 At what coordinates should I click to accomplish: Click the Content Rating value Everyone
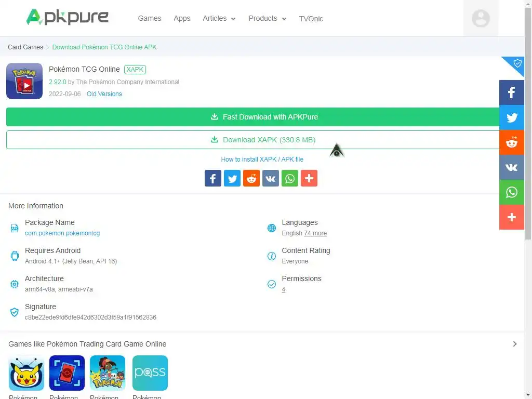[x=295, y=261]
